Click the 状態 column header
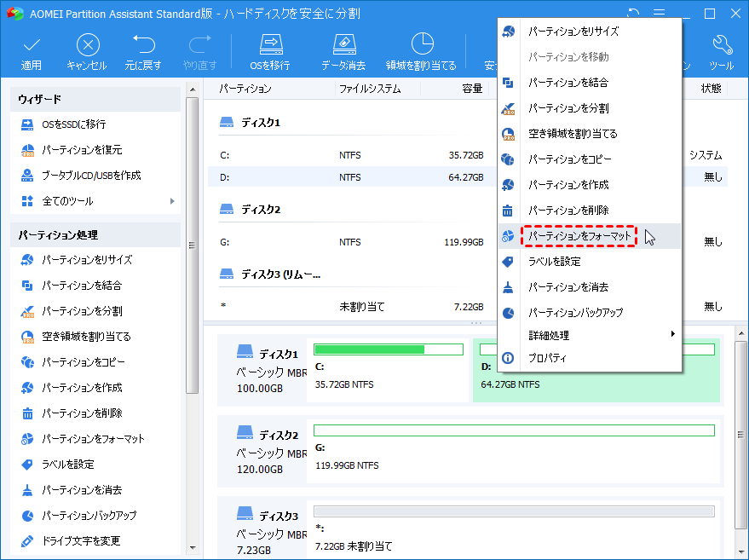 [711, 89]
